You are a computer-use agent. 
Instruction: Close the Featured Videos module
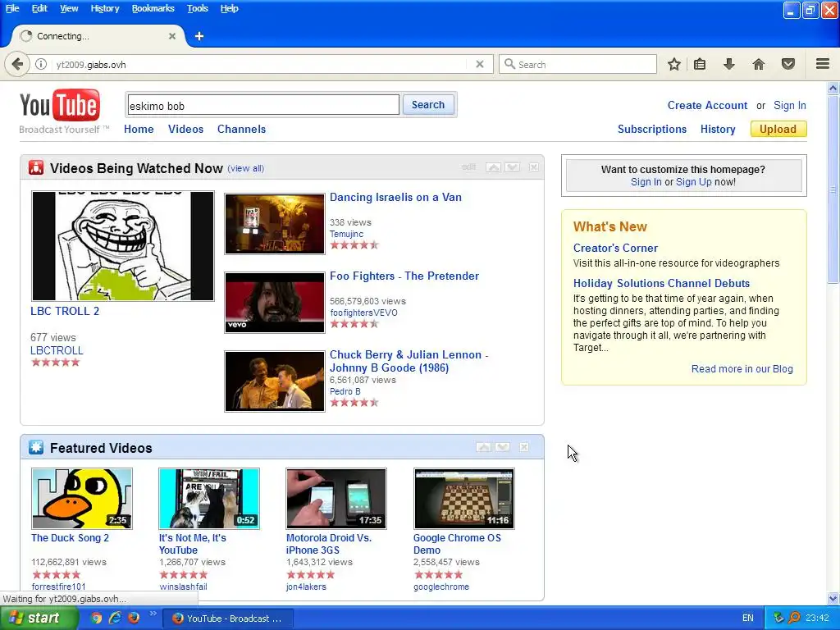click(524, 447)
